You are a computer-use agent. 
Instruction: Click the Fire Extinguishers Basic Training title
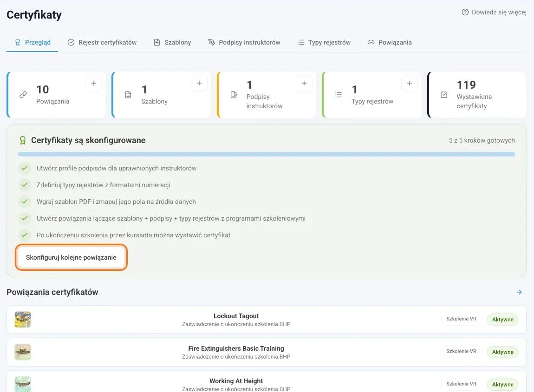coord(236,348)
